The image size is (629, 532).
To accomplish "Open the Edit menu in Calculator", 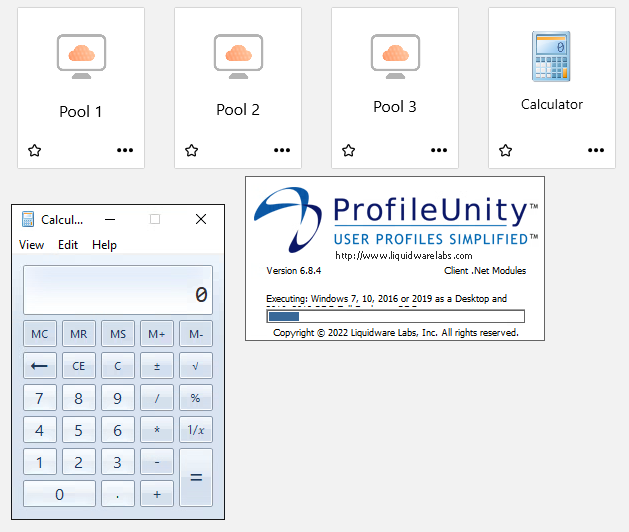I will click(x=68, y=245).
